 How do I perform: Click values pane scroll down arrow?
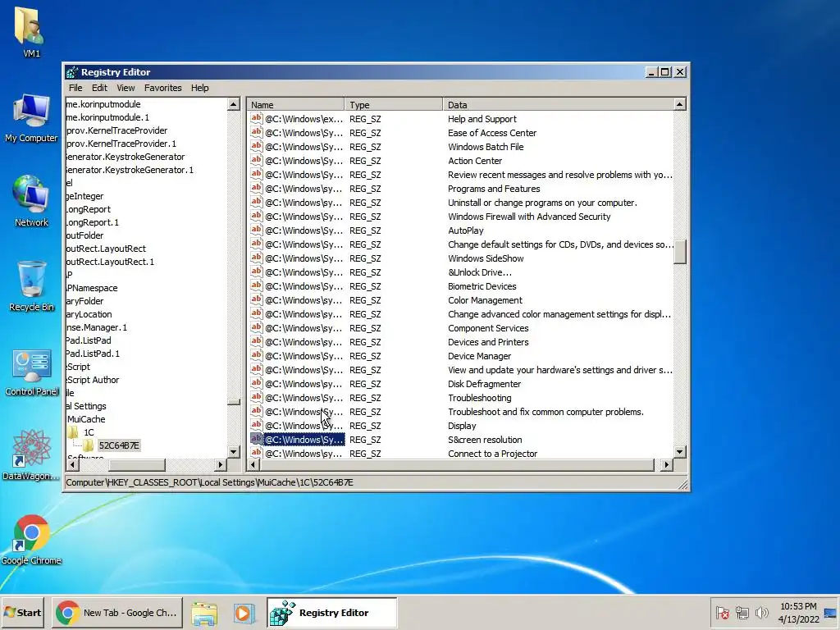(680, 452)
